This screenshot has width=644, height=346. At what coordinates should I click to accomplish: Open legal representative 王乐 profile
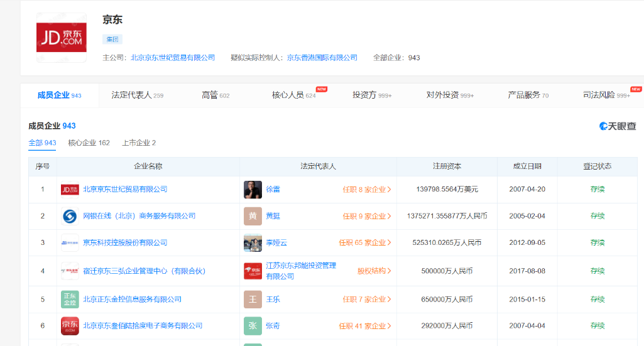tap(273, 299)
